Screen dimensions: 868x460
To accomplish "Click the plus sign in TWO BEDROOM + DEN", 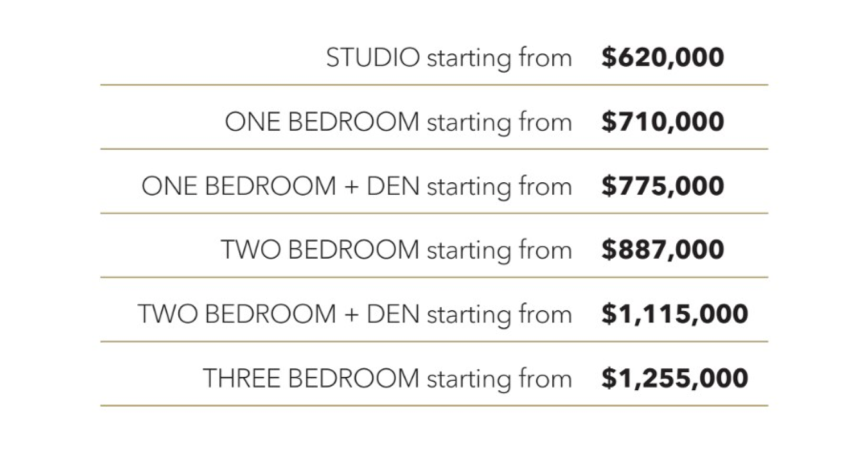I will (x=351, y=315).
